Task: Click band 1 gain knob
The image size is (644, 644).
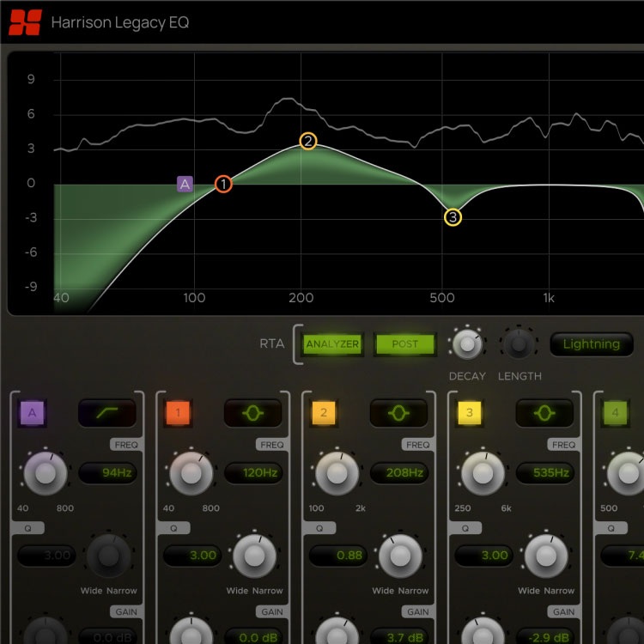Action: tap(191, 631)
